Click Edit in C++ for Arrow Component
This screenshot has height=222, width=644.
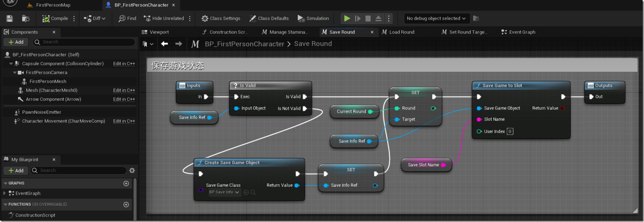tap(124, 99)
